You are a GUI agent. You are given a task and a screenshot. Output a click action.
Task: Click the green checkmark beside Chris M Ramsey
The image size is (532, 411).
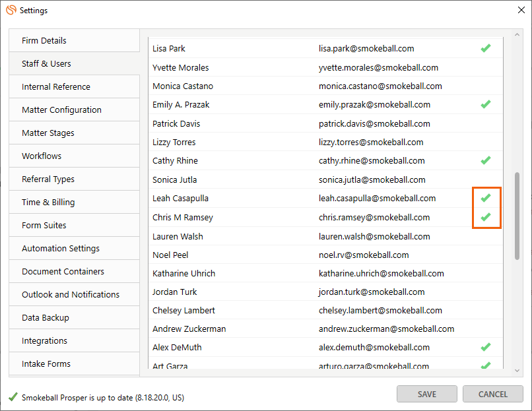pyautogui.click(x=486, y=216)
